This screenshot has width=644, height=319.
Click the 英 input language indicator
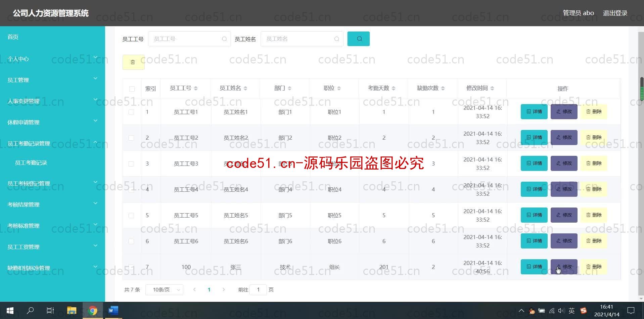[571, 311]
